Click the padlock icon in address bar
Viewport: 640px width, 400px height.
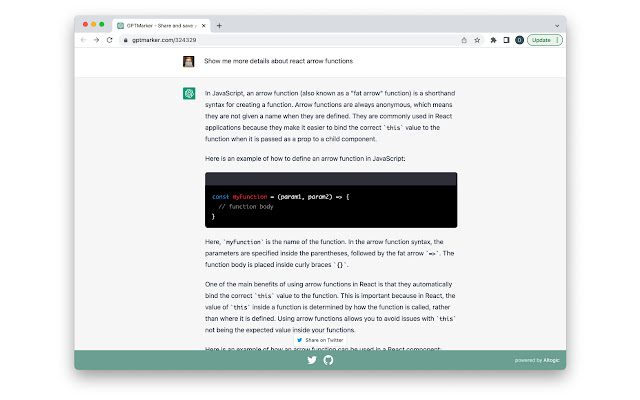point(126,40)
